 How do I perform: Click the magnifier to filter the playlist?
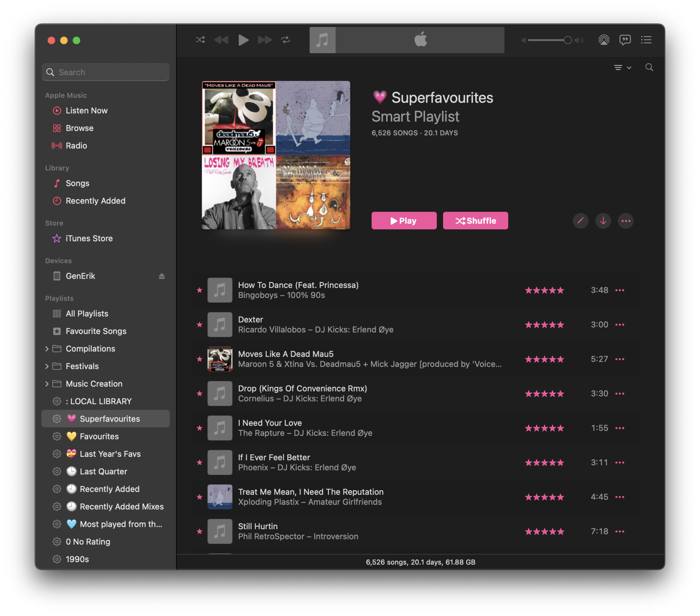649,67
